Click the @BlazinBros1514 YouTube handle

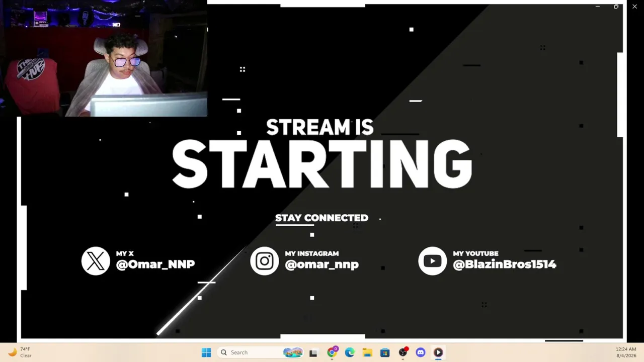click(x=504, y=264)
